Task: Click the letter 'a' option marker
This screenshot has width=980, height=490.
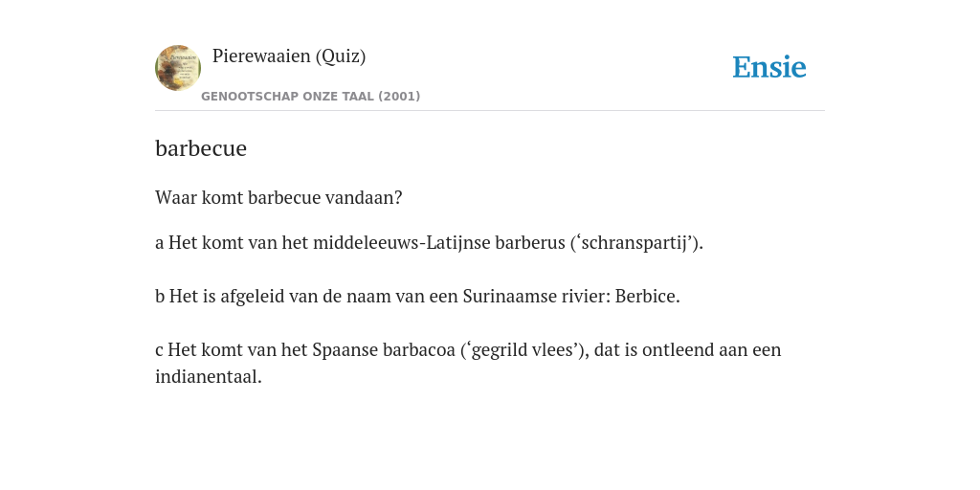Action: coord(160,243)
